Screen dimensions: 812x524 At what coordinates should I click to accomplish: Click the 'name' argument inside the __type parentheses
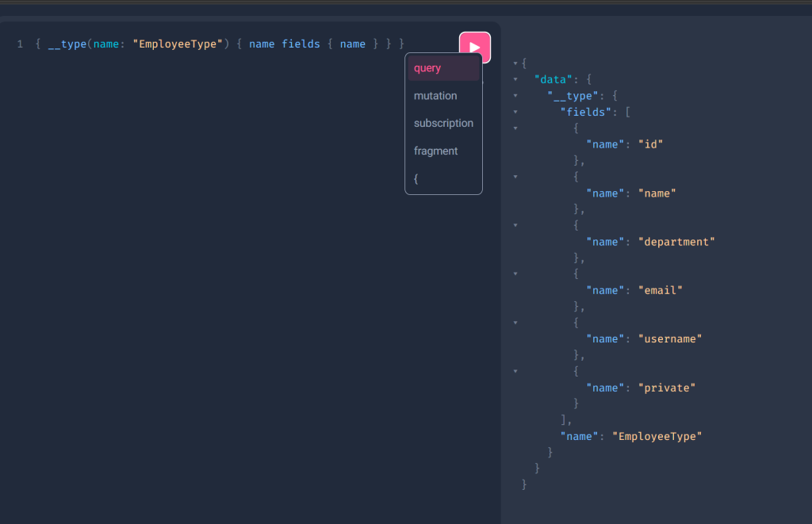coord(106,44)
